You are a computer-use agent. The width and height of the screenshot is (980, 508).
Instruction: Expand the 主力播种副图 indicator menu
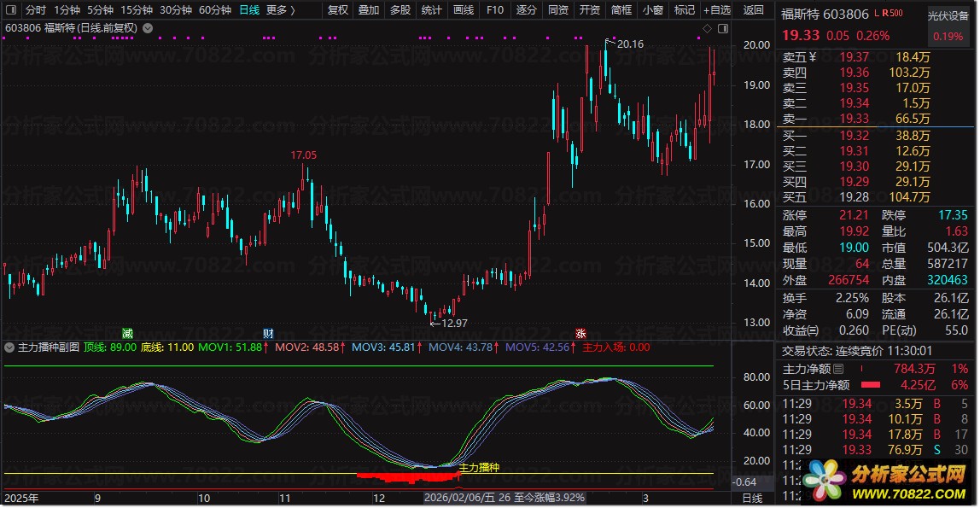pos(9,347)
